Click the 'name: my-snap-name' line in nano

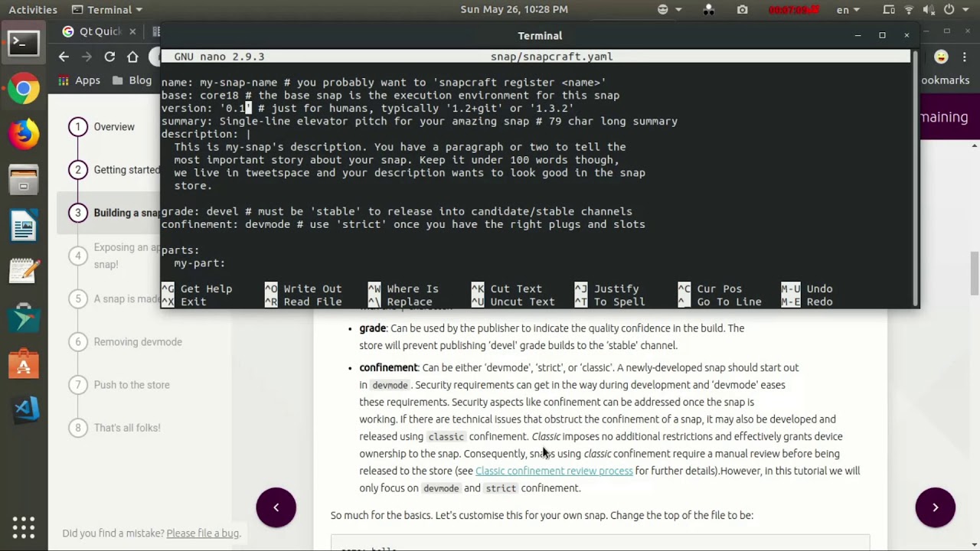click(x=384, y=83)
